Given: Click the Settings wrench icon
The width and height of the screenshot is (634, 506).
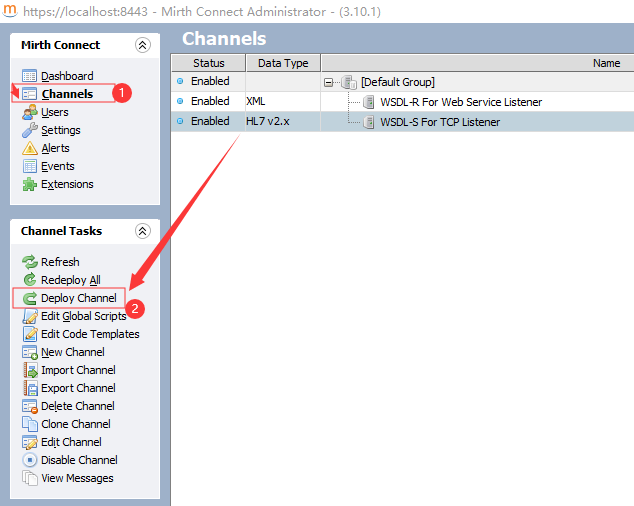Looking at the screenshot, I should point(30,130).
